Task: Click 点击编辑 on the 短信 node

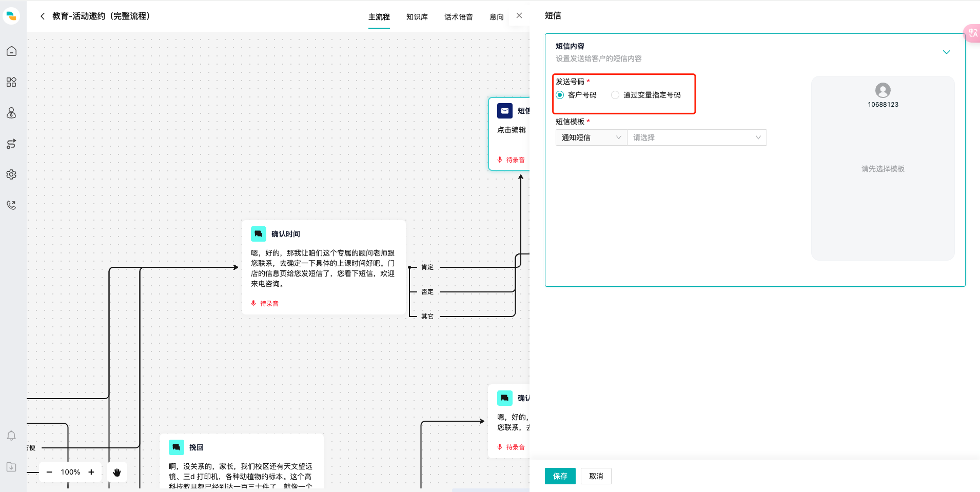Action: 512,130
